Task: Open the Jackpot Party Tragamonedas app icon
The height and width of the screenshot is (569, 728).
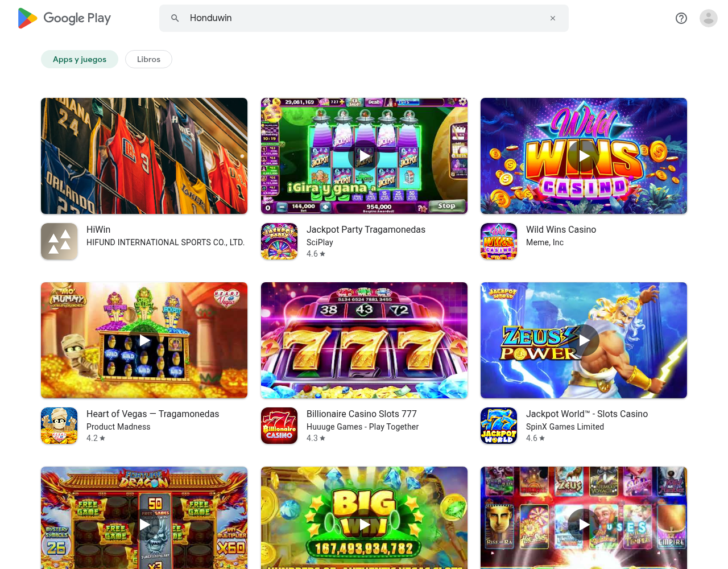Action: (x=279, y=241)
